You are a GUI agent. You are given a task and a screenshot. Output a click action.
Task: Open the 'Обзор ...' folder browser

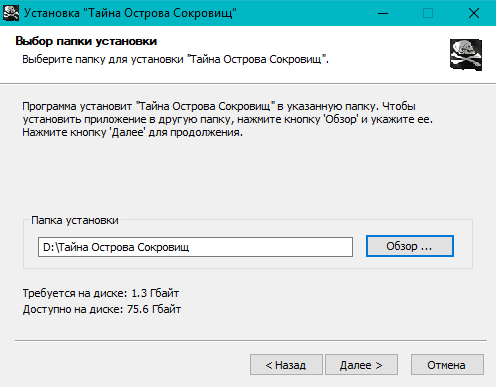point(410,246)
